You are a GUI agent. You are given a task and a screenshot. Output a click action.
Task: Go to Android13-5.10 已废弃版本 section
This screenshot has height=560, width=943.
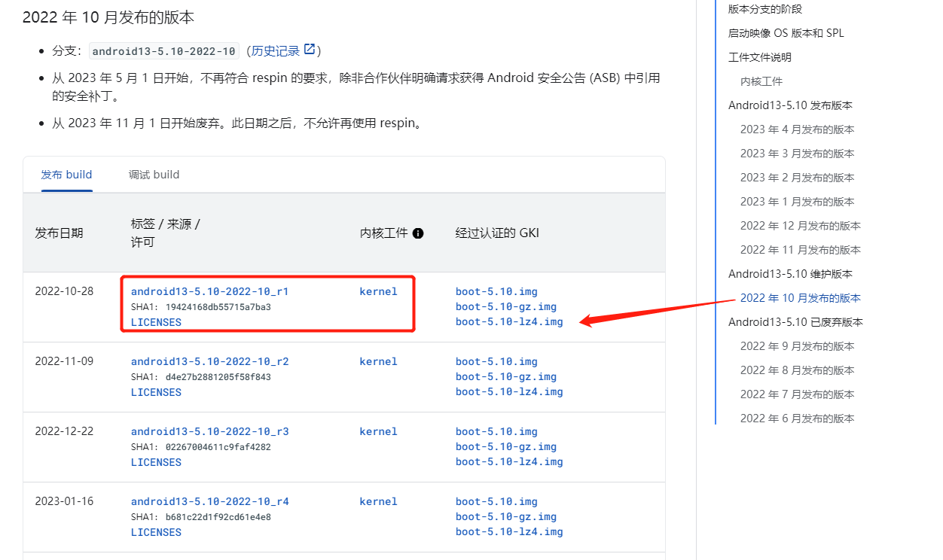(x=795, y=322)
